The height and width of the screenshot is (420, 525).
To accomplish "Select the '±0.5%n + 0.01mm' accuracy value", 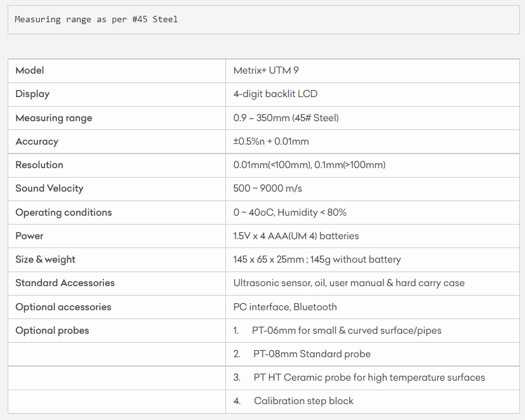I will pyautogui.click(x=271, y=141).
